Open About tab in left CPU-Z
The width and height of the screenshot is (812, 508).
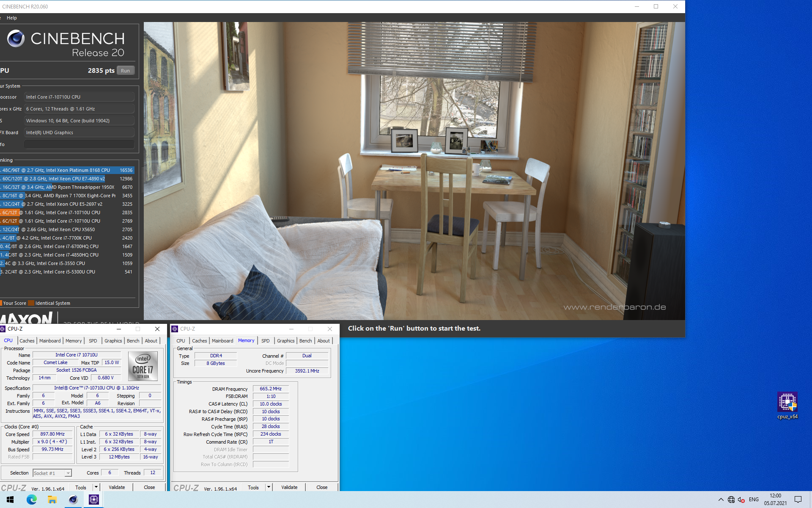151,341
